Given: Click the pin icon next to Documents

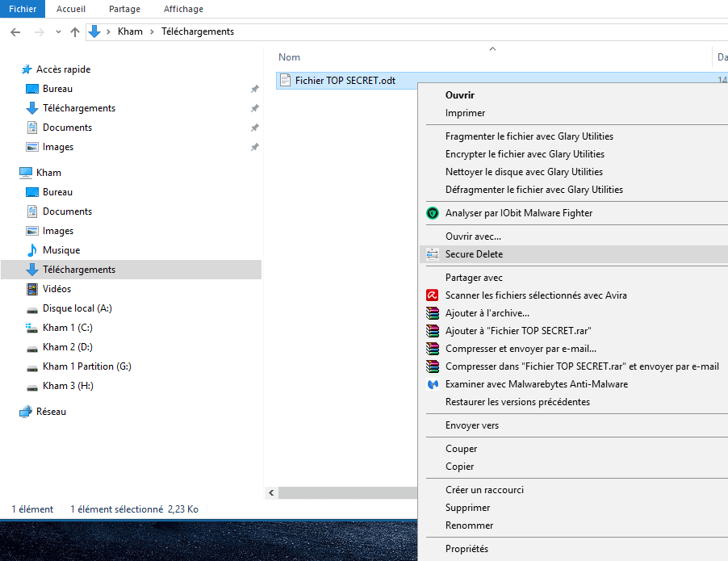Looking at the screenshot, I should click(x=254, y=128).
